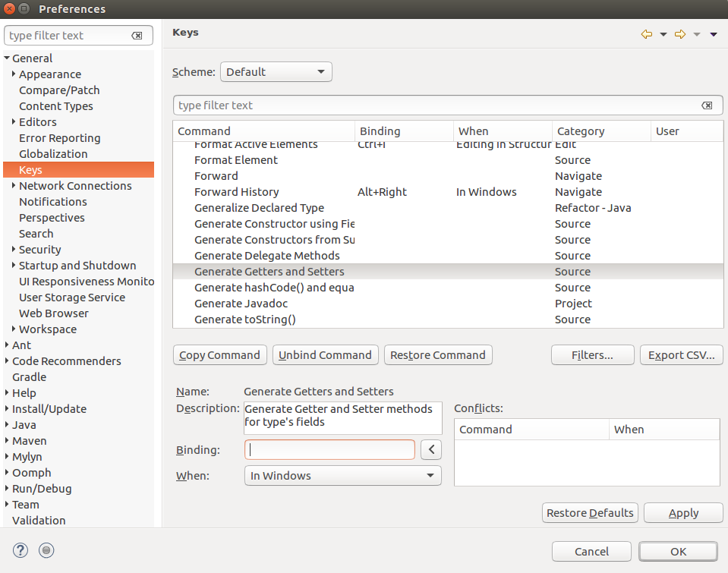Expand the Editors tree node
This screenshot has height=573, width=728.
tap(14, 121)
